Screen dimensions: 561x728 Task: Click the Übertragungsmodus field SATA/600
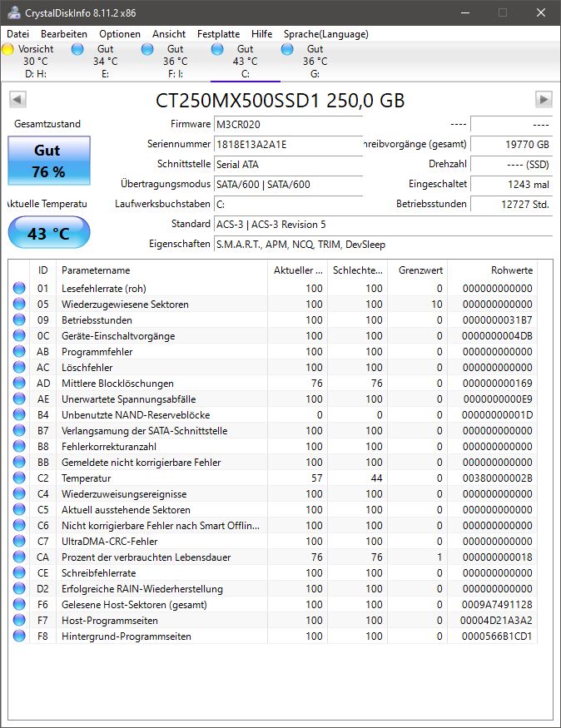[x=288, y=185]
